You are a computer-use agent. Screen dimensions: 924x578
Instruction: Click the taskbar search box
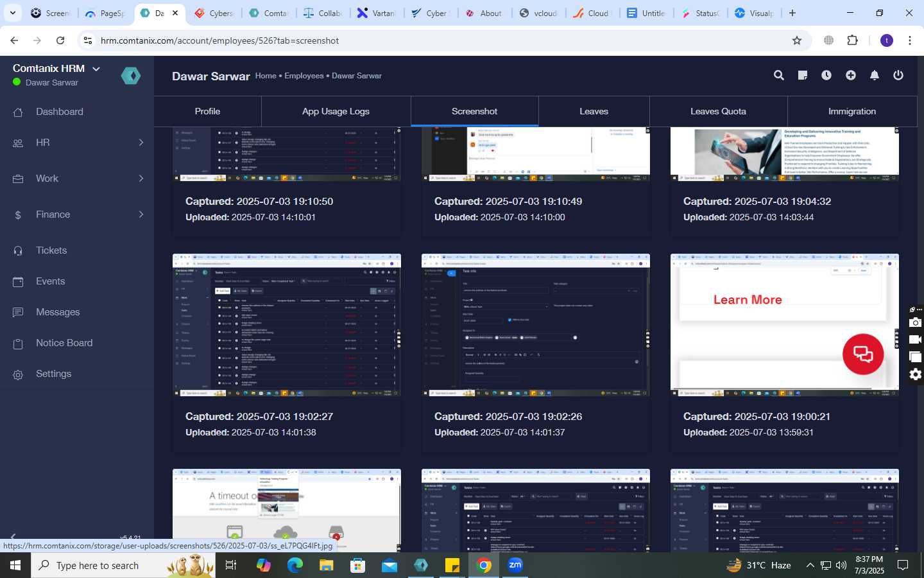[x=122, y=565]
